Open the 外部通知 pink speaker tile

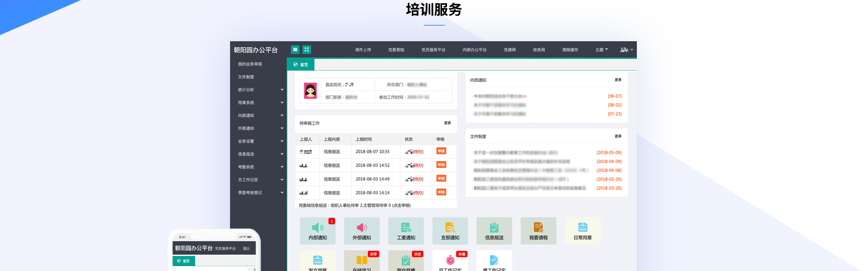coord(362,231)
